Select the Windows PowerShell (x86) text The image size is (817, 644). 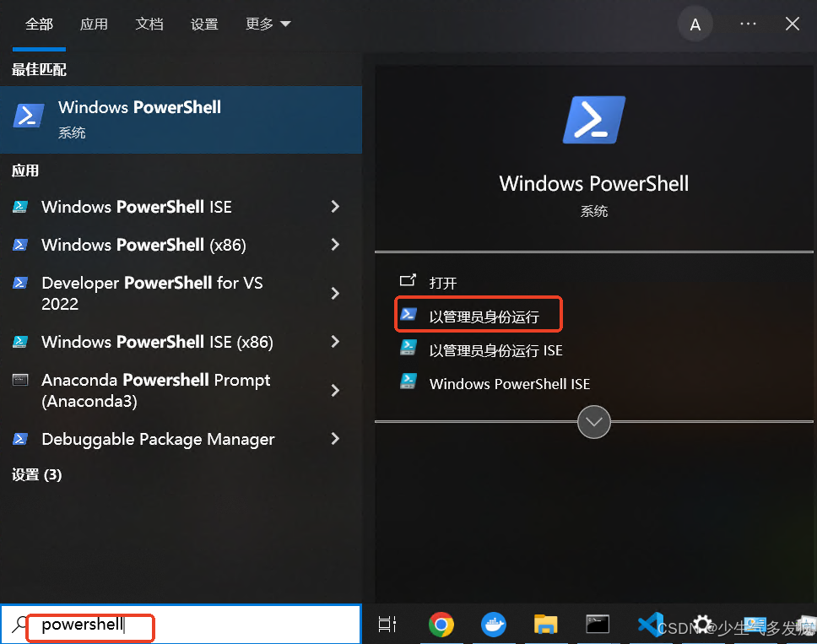tap(143, 245)
